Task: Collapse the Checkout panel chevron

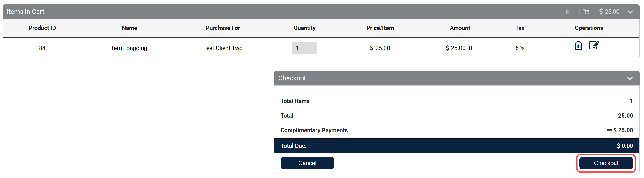Action: click(630, 78)
